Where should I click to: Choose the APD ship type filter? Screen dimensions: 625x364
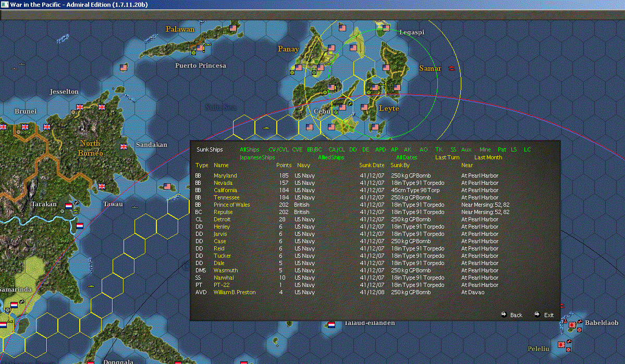point(381,150)
